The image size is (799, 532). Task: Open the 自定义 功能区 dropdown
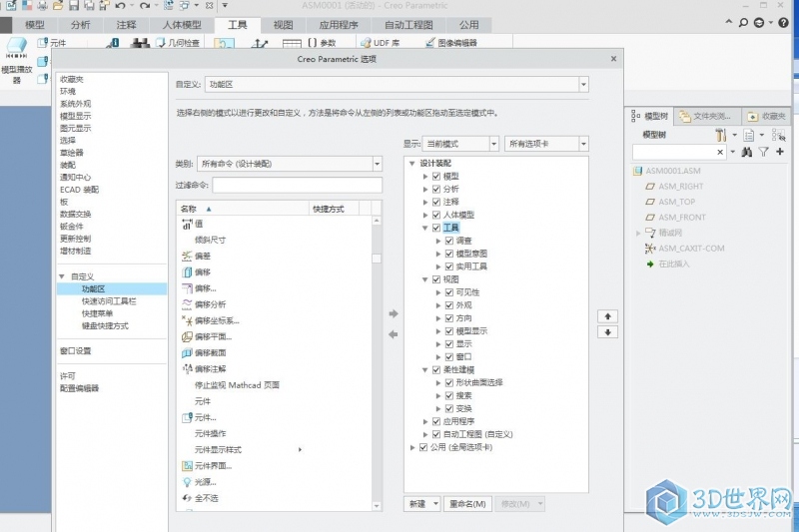(583, 85)
